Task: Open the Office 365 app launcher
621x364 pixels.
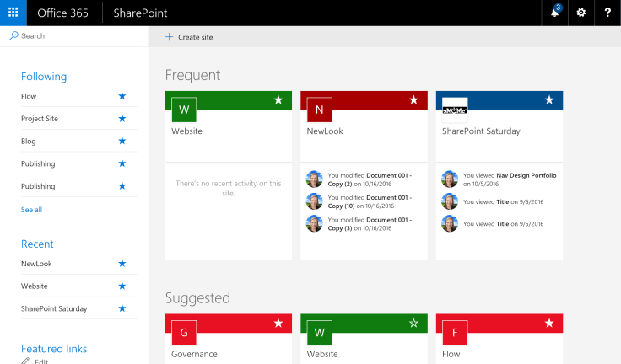Action: [13, 13]
